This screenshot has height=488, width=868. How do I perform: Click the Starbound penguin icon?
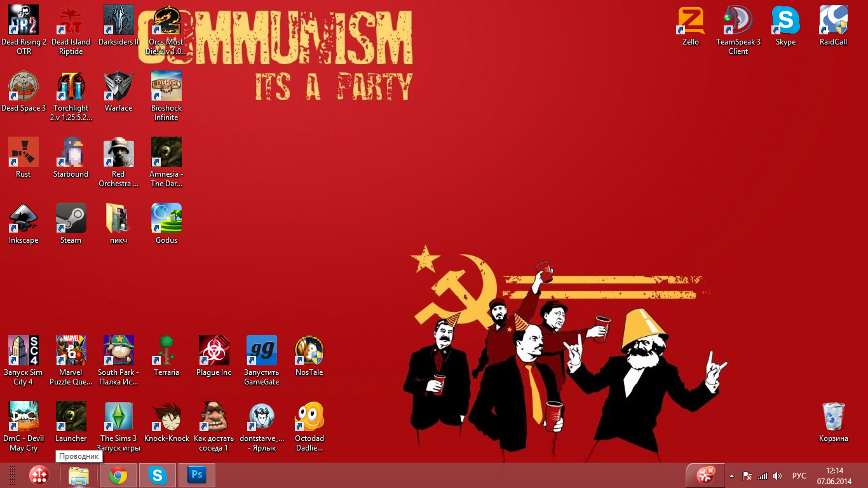pos(71,152)
